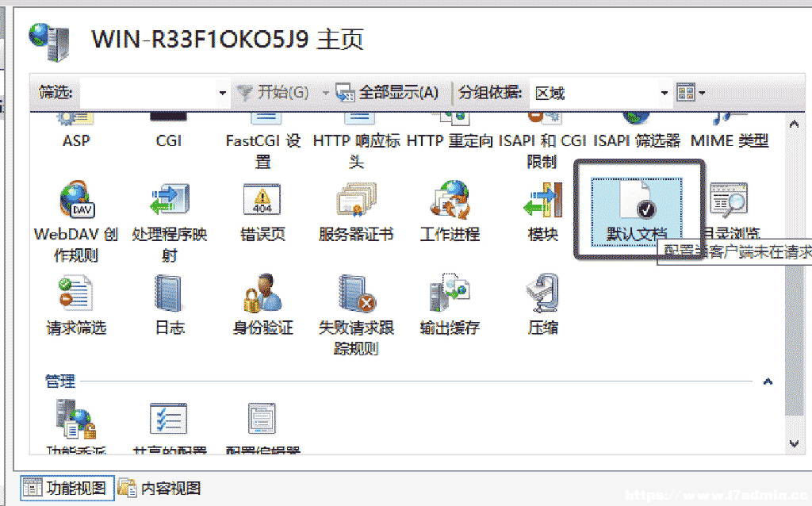The width and height of the screenshot is (812, 506).
Task: Open ISAPI 和 CGI 限制 feature
Action: tap(542, 141)
